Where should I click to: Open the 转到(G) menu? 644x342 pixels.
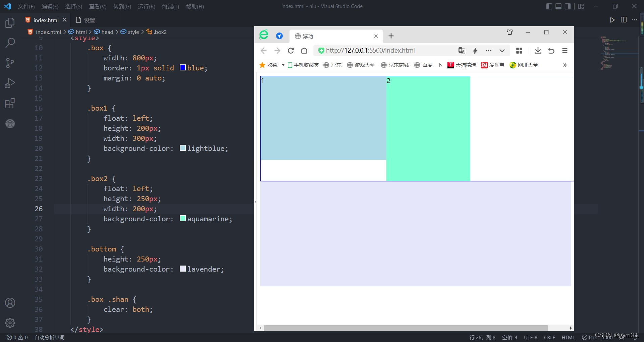(122, 6)
